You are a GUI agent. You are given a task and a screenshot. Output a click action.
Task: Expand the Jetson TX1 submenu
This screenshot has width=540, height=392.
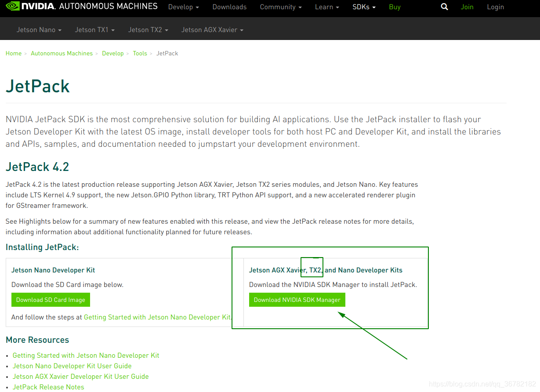click(95, 30)
